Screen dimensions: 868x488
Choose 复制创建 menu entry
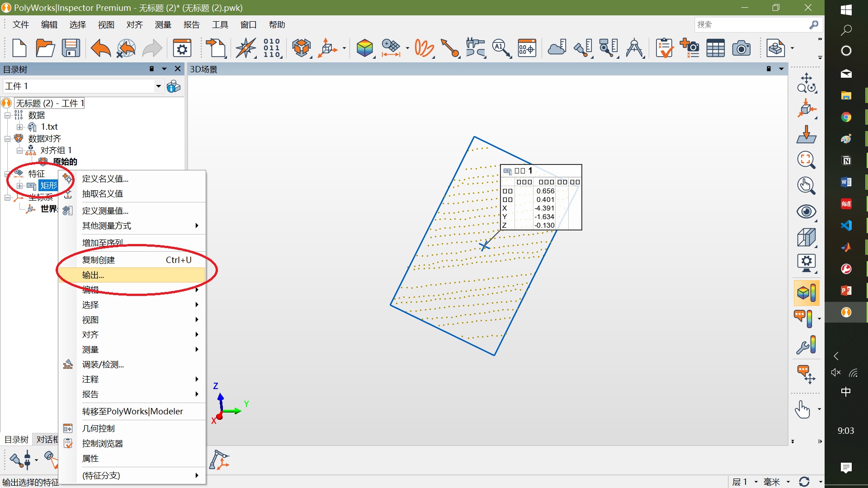(132, 260)
